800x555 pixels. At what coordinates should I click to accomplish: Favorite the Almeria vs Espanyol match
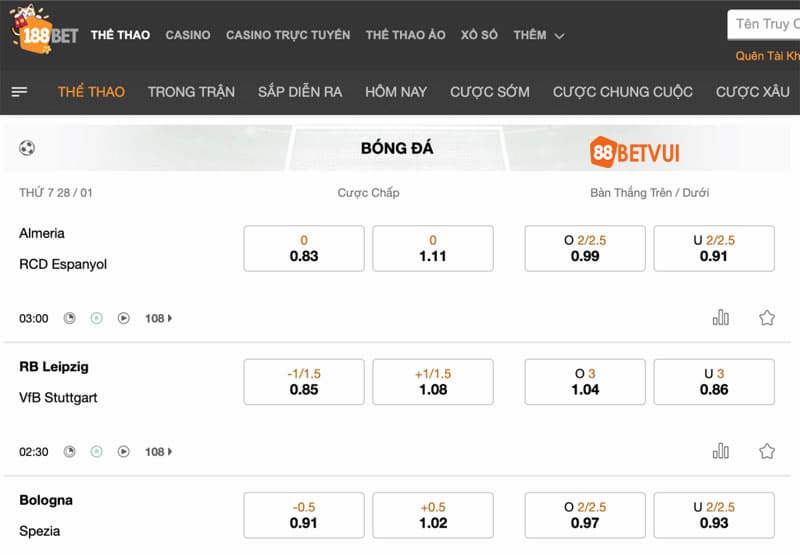tap(767, 318)
